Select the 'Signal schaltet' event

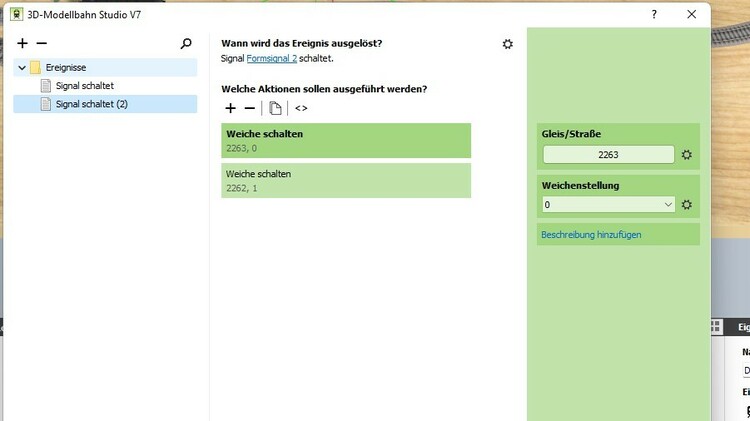85,86
